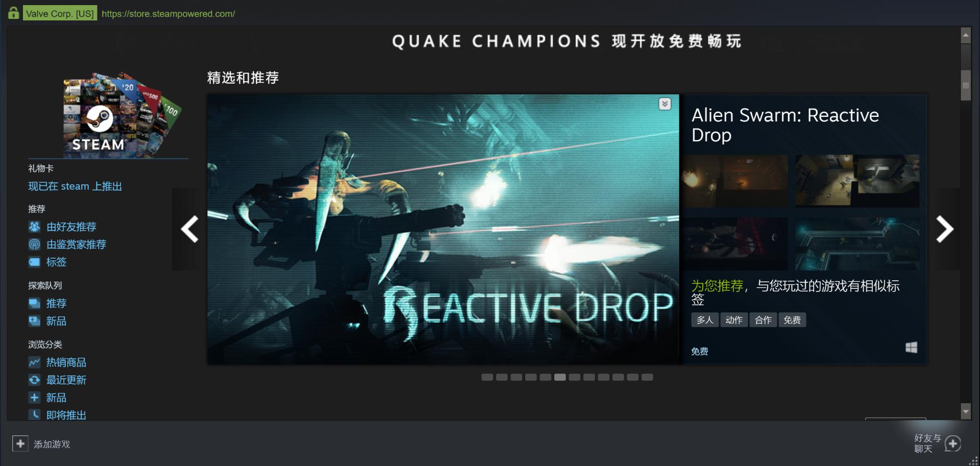
Task: Go to previous featured game
Action: [190, 229]
